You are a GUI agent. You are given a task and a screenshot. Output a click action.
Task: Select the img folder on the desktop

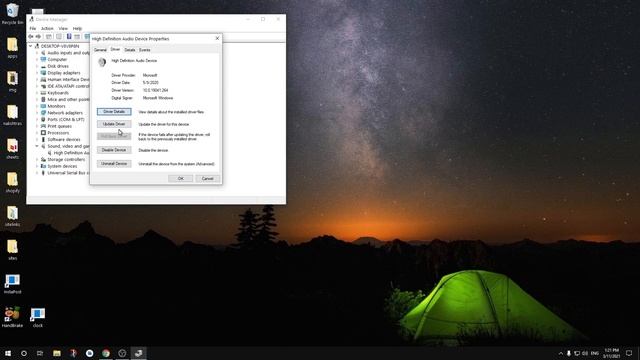click(12, 82)
